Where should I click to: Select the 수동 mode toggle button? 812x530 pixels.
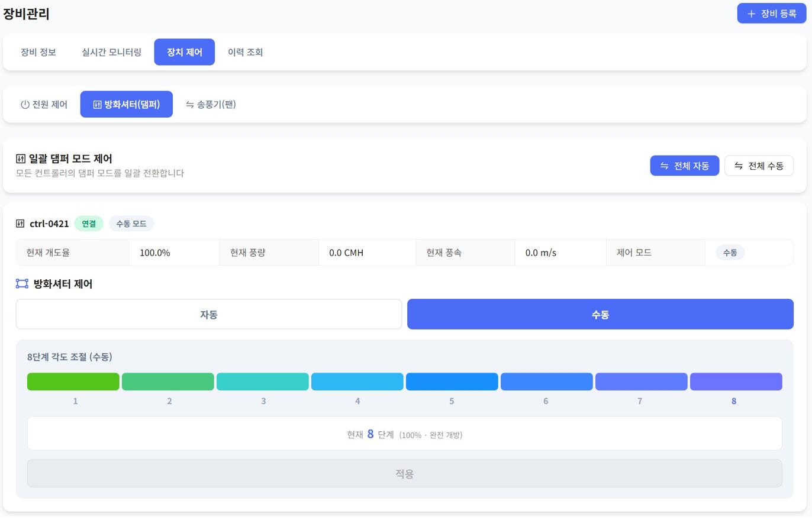coord(600,314)
